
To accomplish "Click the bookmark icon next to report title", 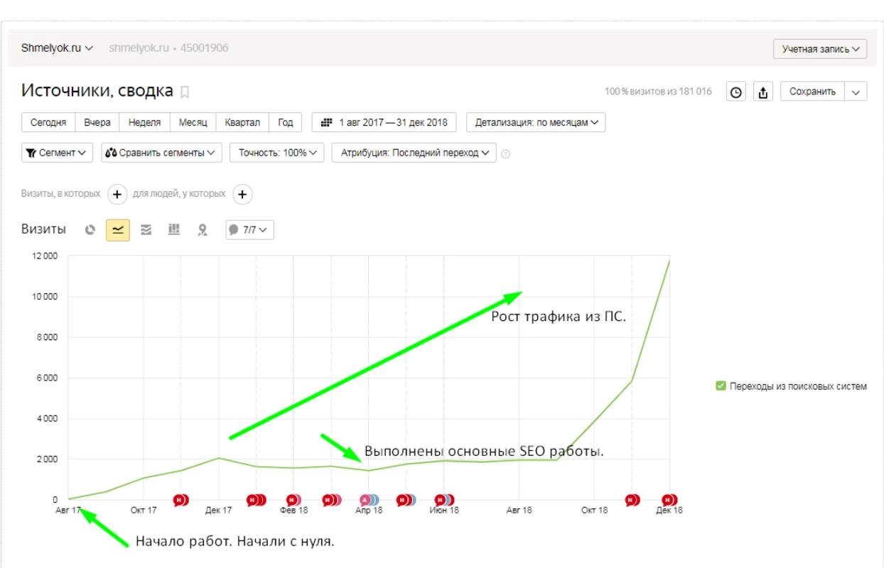I will (185, 92).
